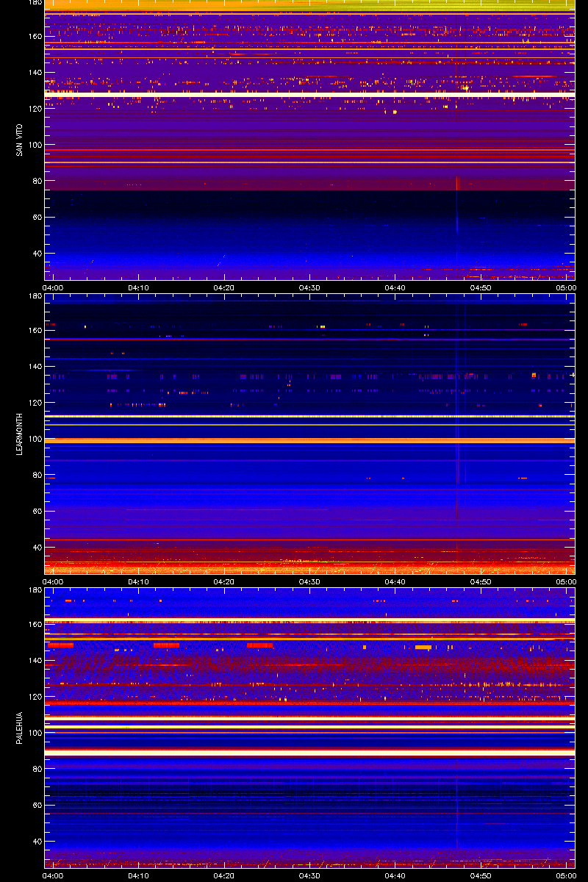Click the 80 frequency tick of San Vito
The image size is (588, 882).
(x=37, y=181)
